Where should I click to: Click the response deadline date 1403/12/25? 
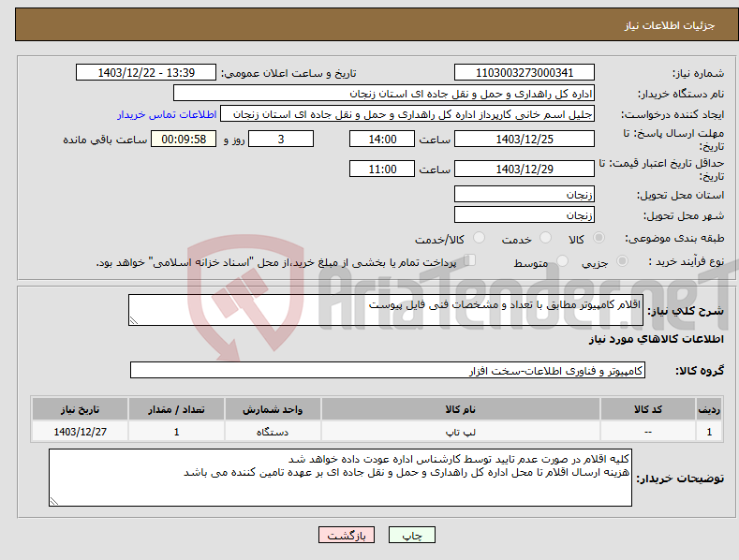coord(525,139)
